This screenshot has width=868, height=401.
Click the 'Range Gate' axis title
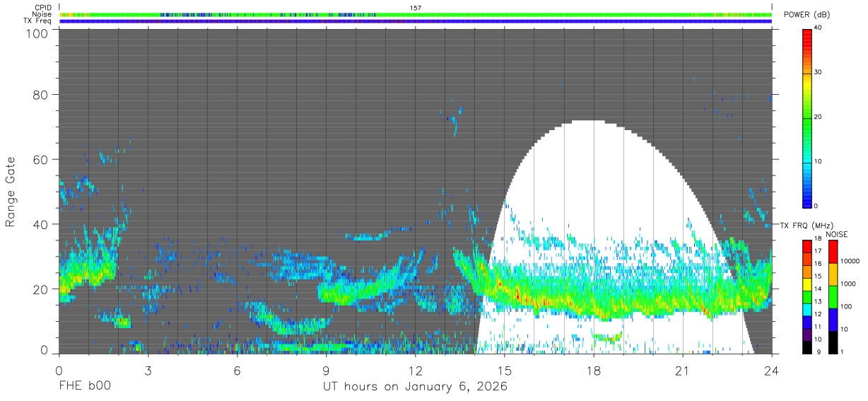click(x=11, y=192)
